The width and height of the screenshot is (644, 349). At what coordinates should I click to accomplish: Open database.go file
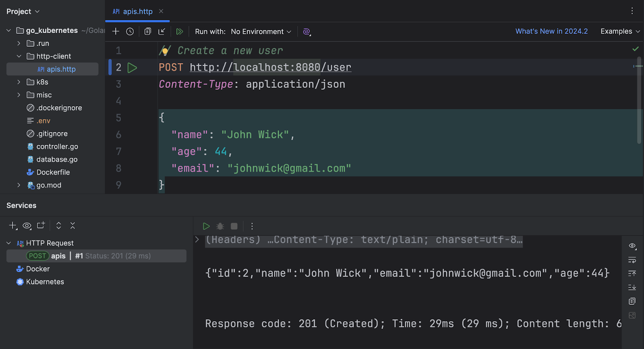52,159
